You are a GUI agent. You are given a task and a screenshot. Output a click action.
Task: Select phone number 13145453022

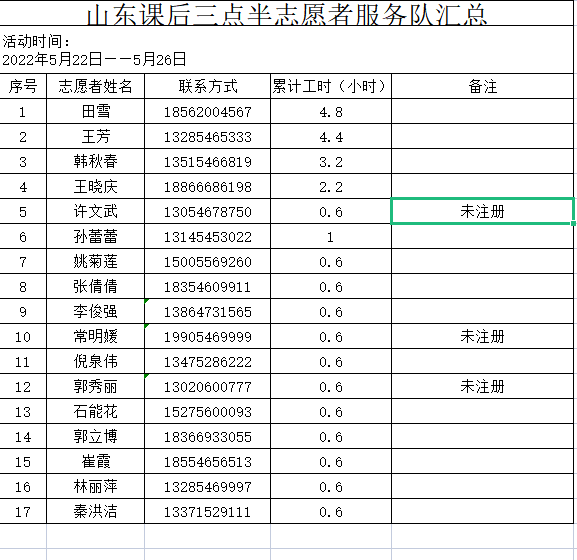tap(208, 237)
